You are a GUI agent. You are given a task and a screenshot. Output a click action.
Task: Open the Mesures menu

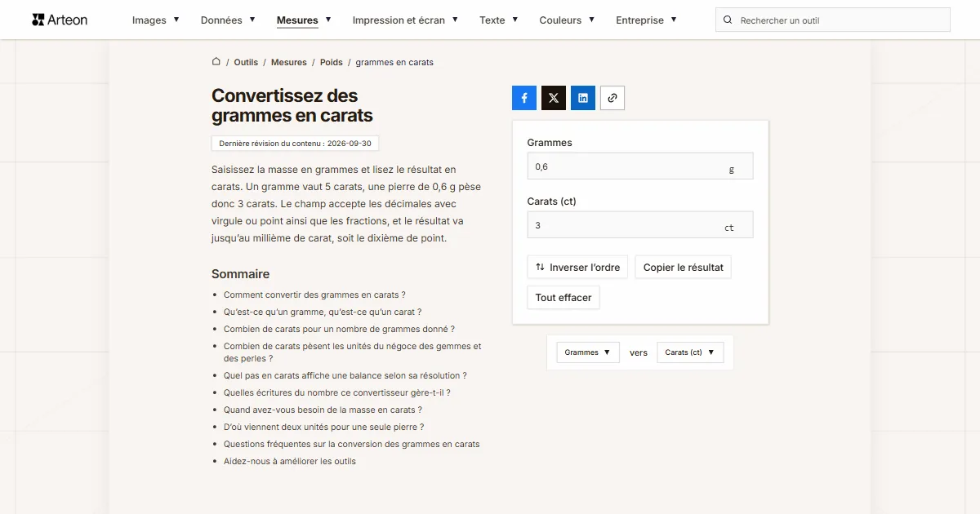[304, 20]
